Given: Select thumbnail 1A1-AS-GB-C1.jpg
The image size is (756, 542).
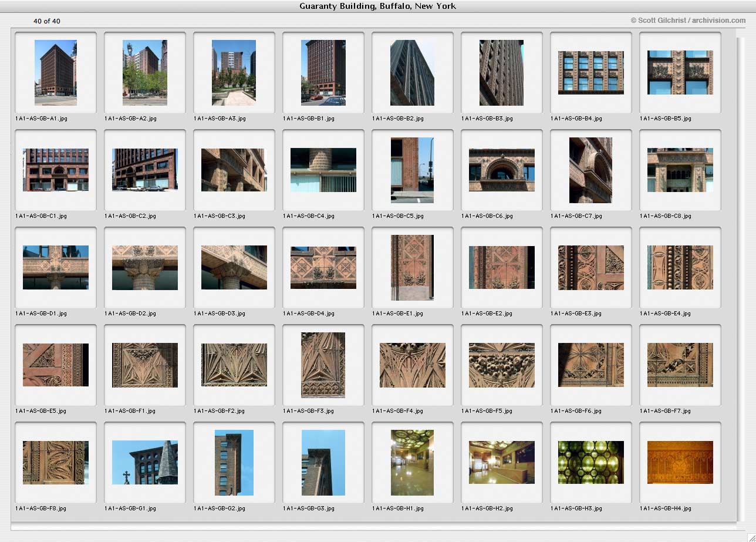Looking at the screenshot, I should [56, 170].
